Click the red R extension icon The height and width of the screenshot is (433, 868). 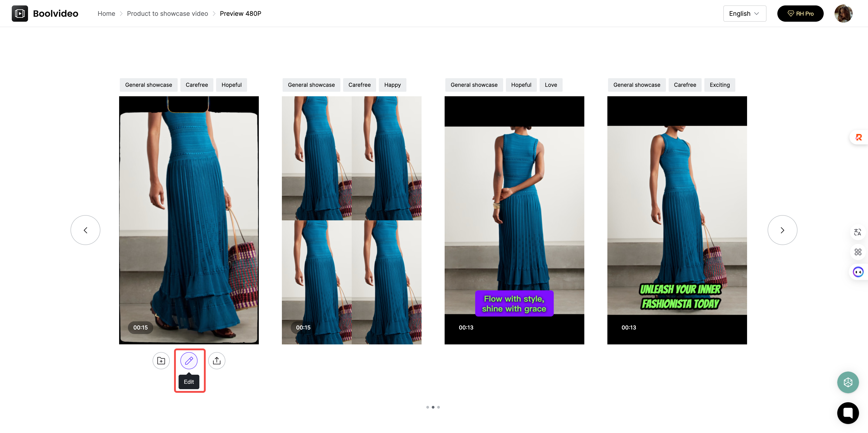tap(859, 137)
